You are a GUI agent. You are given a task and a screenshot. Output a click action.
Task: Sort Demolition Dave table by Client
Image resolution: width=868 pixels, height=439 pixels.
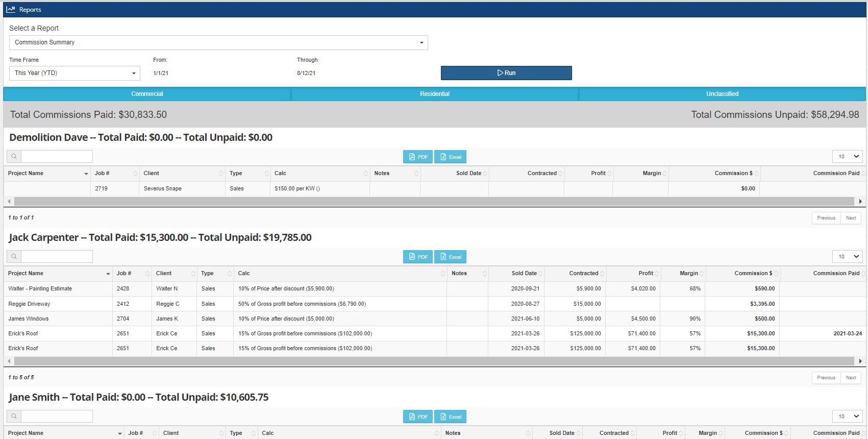point(182,174)
